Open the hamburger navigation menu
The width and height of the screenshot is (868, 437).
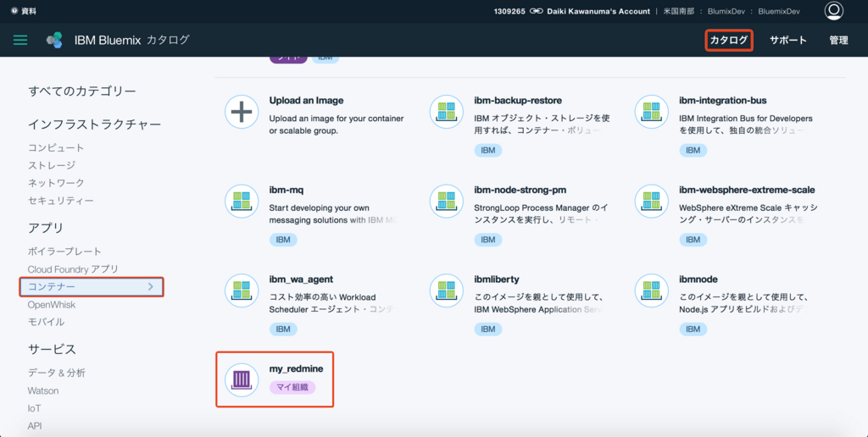20,40
